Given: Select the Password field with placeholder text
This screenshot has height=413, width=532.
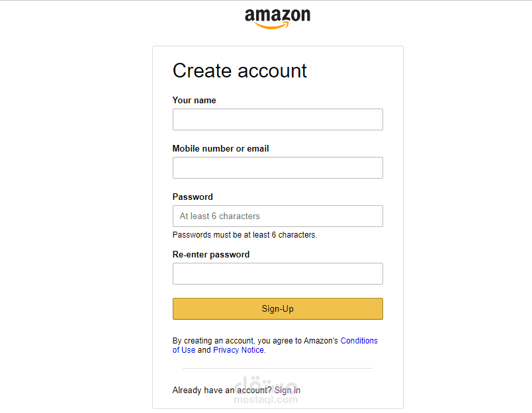Looking at the screenshot, I should 277,216.
